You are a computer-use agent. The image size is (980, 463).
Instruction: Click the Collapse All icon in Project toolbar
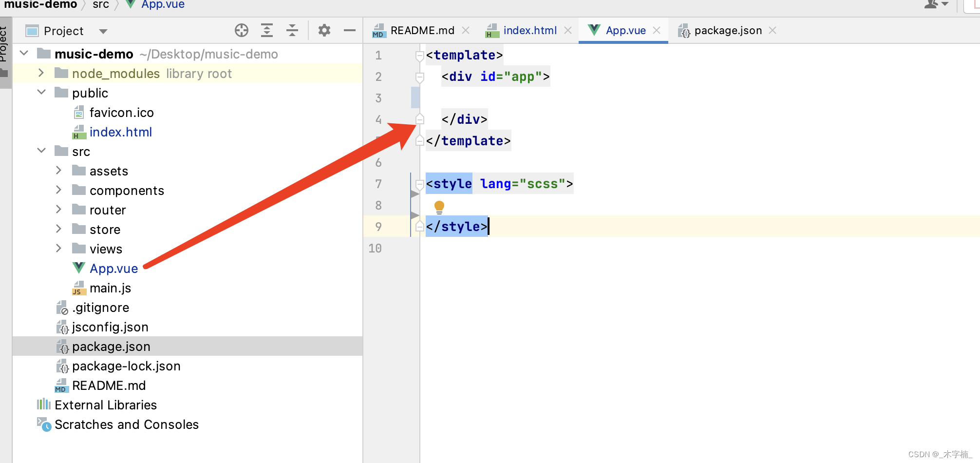click(x=292, y=31)
